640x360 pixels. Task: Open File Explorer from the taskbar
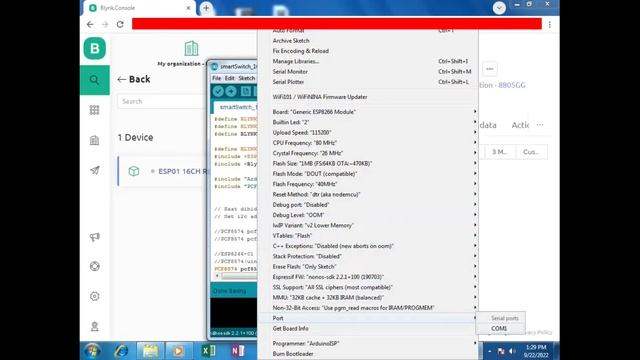pos(150,351)
